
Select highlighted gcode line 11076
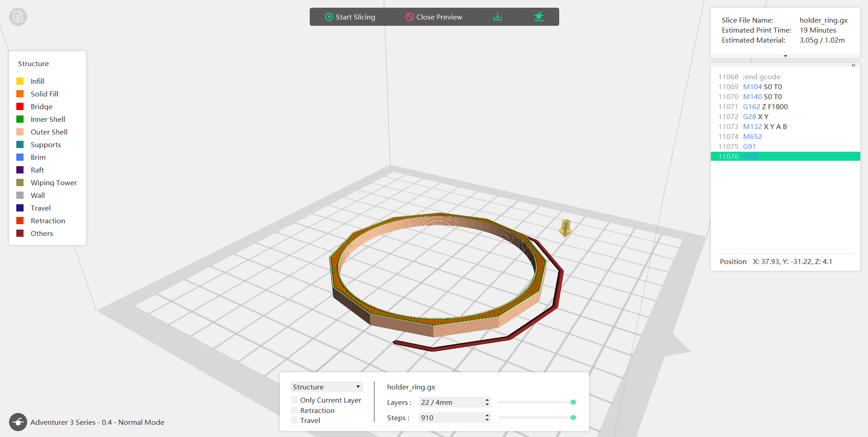coord(786,156)
